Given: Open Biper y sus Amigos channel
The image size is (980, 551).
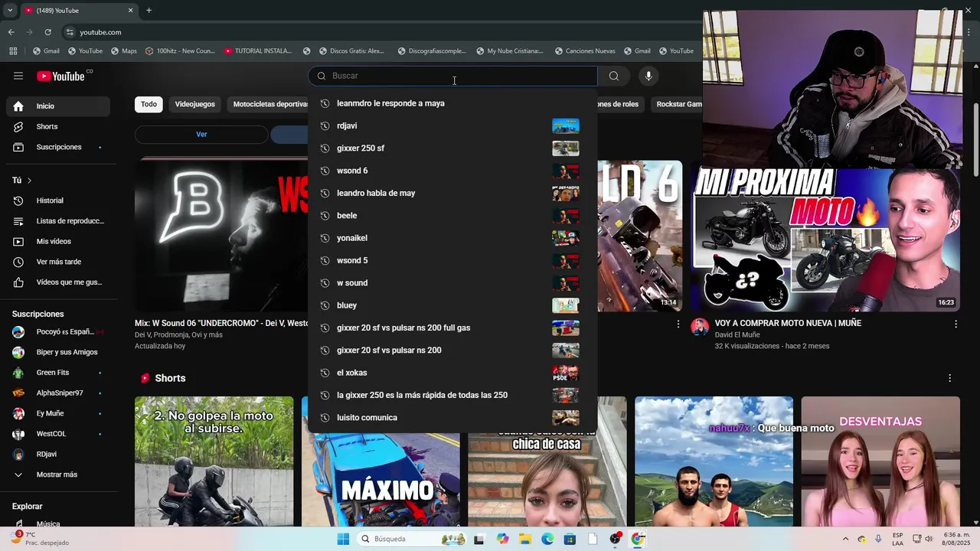Looking at the screenshot, I should tap(58, 352).
